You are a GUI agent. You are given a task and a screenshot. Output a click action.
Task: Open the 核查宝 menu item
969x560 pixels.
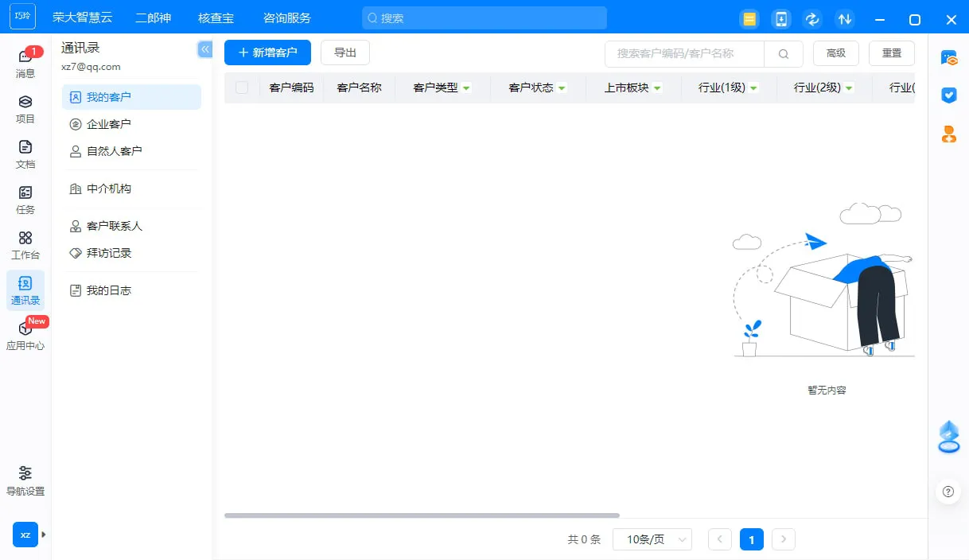coord(216,17)
